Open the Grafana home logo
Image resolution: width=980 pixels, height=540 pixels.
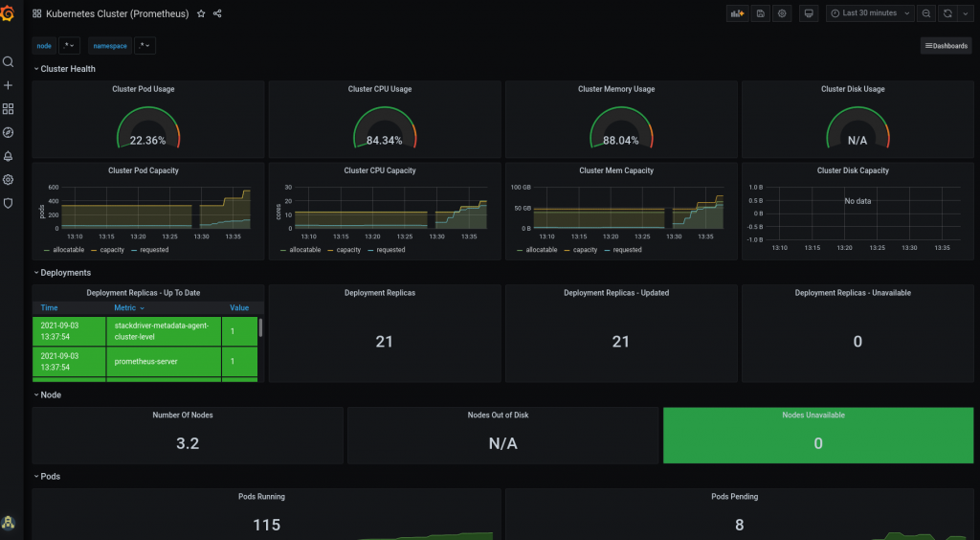pos(8,13)
